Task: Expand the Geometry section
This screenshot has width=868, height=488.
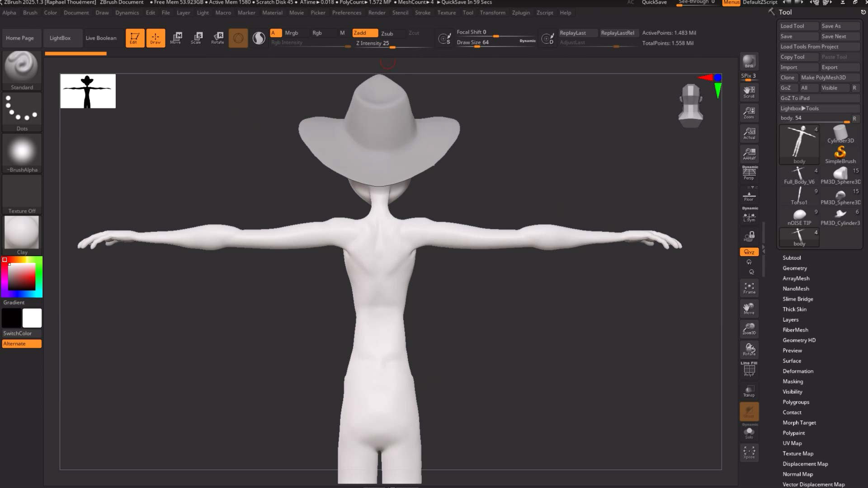Action: click(794, 268)
